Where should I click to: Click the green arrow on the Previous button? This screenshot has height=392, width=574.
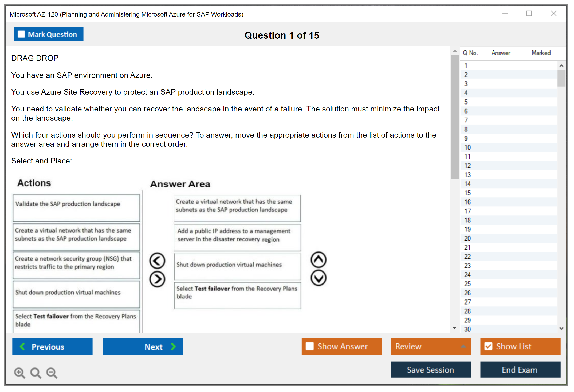(x=22, y=346)
